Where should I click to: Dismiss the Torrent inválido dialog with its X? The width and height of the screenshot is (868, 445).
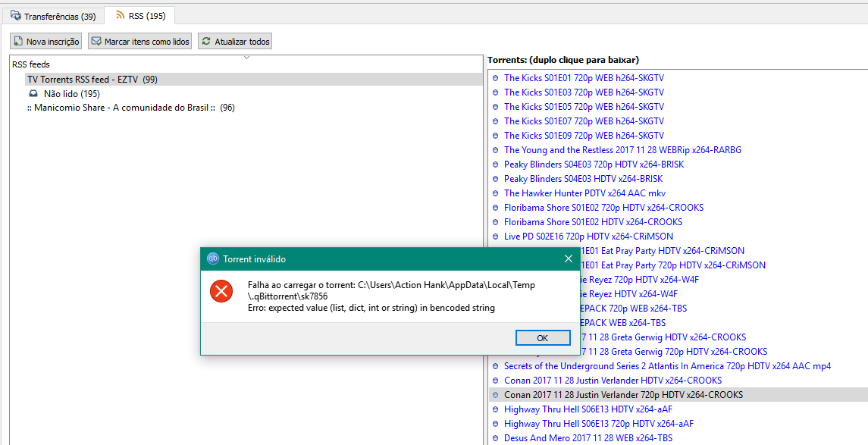coord(568,258)
